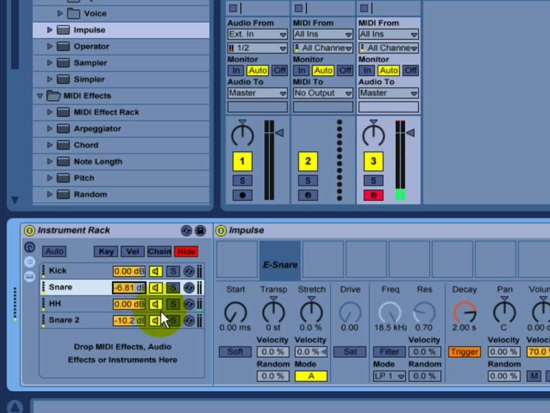The height and width of the screenshot is (413, 550).
Task: Set track 2 monitor to Off
Action: [x=345, y=71]
